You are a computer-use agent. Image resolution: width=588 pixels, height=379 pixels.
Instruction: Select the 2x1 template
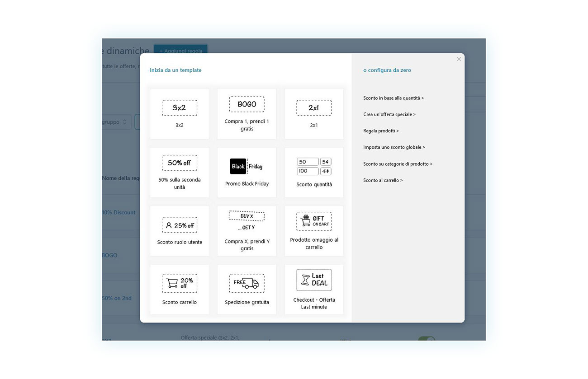pyautogui.click(x=314, y=113)
